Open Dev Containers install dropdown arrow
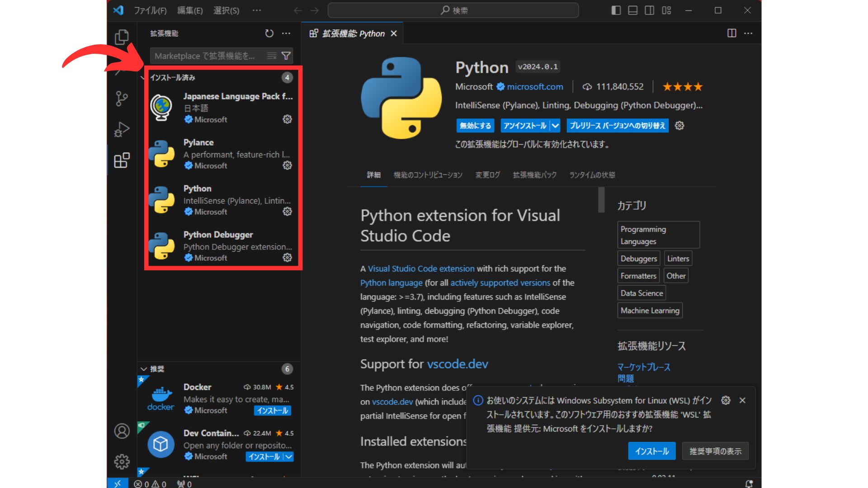 tap(288, 457)
